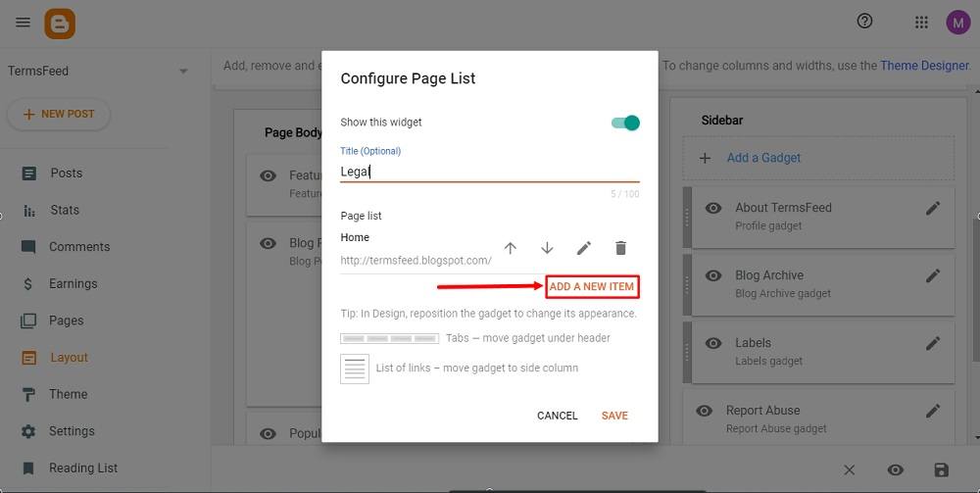
Task: Click the Labels gadget drag handle
Action: (687, 352)
